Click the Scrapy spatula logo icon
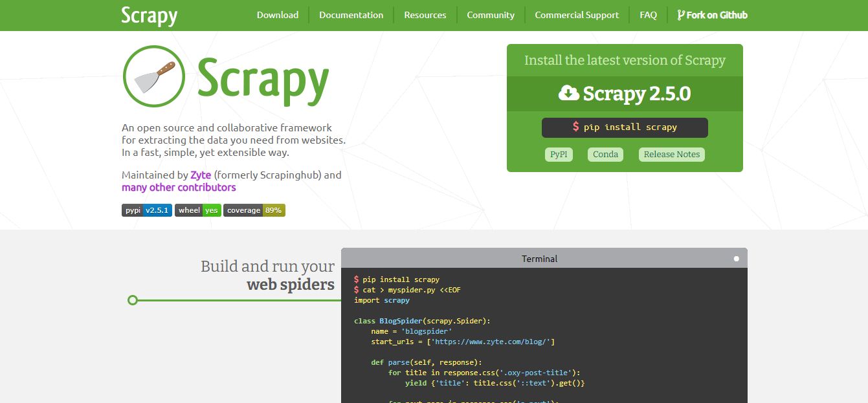The width and height of the screenshot is (868, 403). 154,76
